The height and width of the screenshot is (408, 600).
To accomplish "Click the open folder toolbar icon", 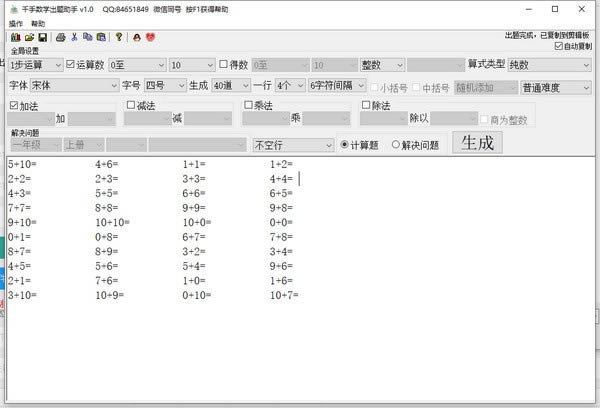I will pos(29,37).
